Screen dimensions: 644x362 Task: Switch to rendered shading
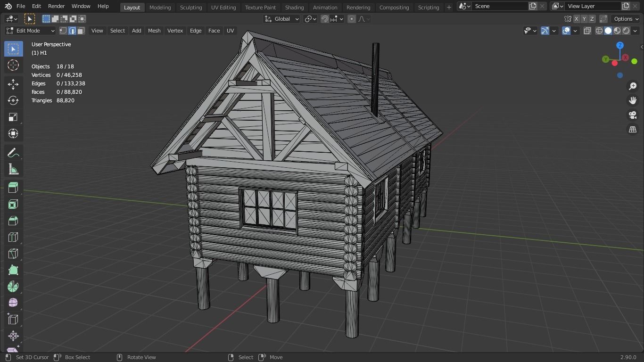626,31
